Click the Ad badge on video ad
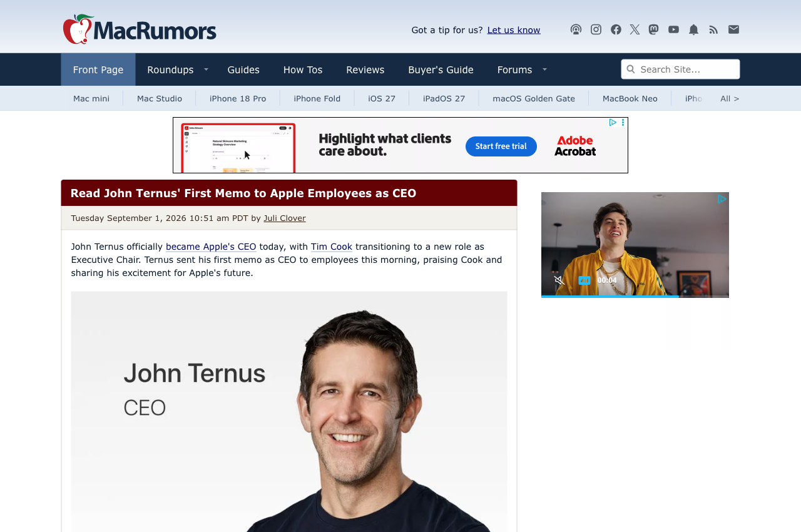 [x=584, y=280]
